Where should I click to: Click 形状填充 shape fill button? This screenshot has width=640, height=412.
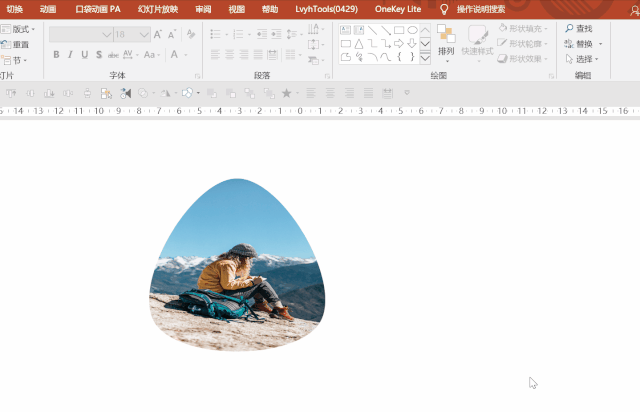point(523,28)
